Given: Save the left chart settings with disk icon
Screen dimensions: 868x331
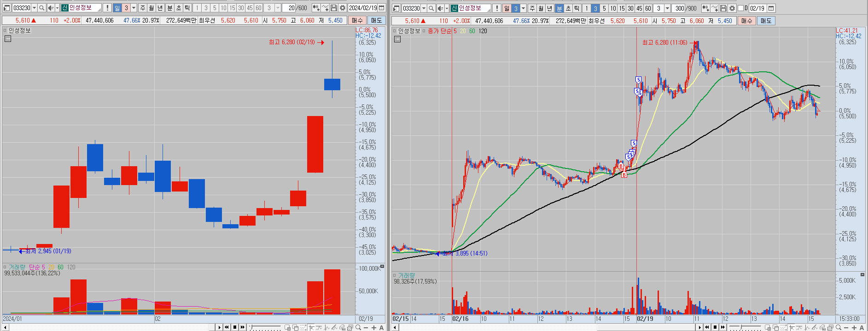Looking at the screenshot, I should click(x=334, y=8).
